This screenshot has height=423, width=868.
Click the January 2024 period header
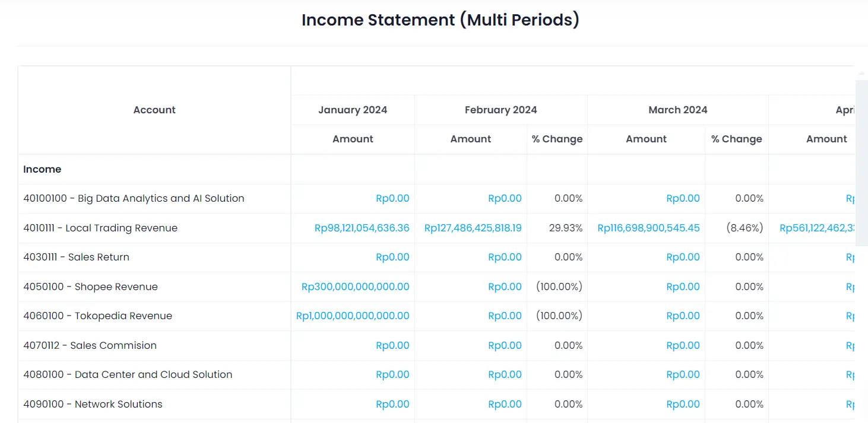[x=353, y=110]
